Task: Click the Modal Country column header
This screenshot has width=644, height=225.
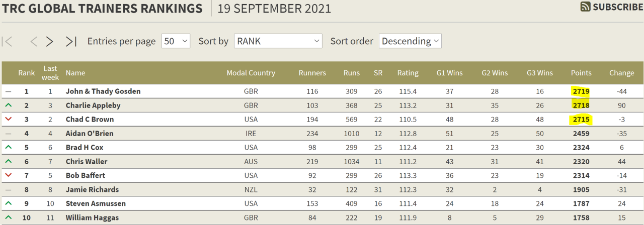Action: 251,73
